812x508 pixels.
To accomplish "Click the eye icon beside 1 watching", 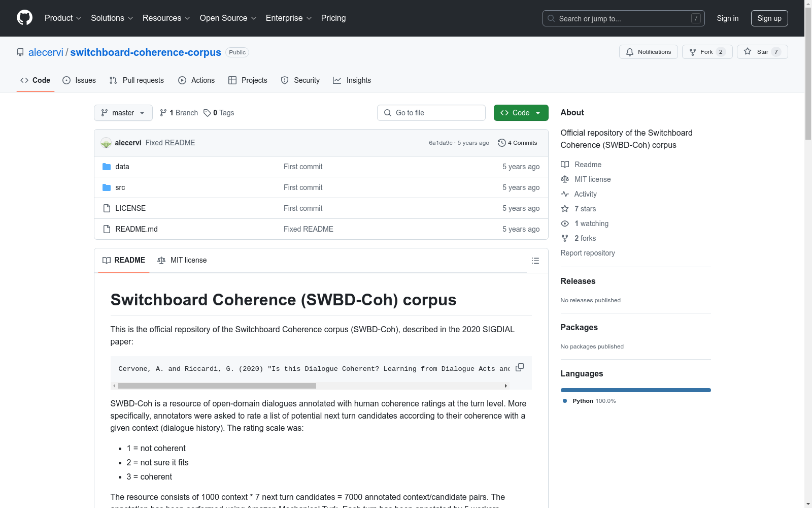I will tap(565, 224).
